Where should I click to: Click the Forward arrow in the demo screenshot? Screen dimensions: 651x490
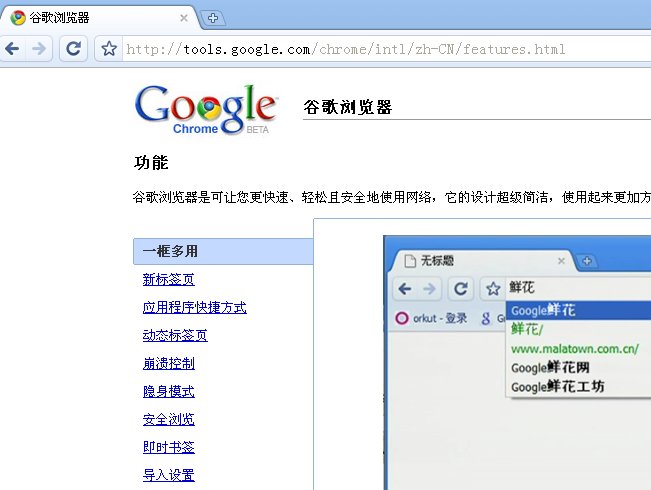[x=429, y=288]
